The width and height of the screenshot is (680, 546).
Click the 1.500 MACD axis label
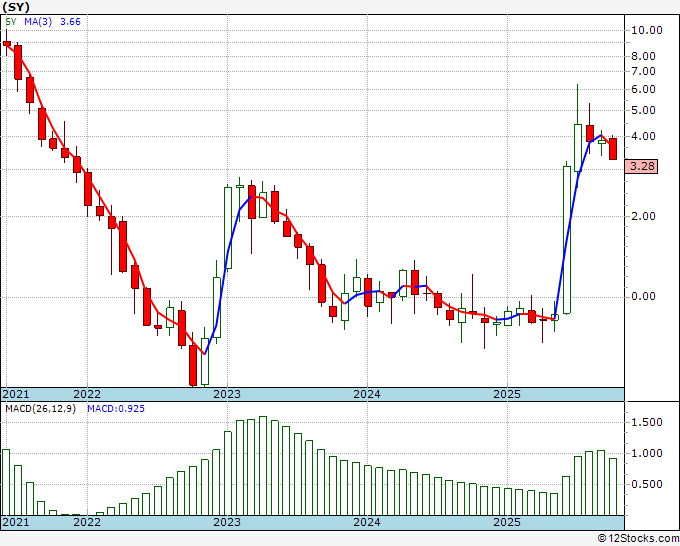pos(649,423)
